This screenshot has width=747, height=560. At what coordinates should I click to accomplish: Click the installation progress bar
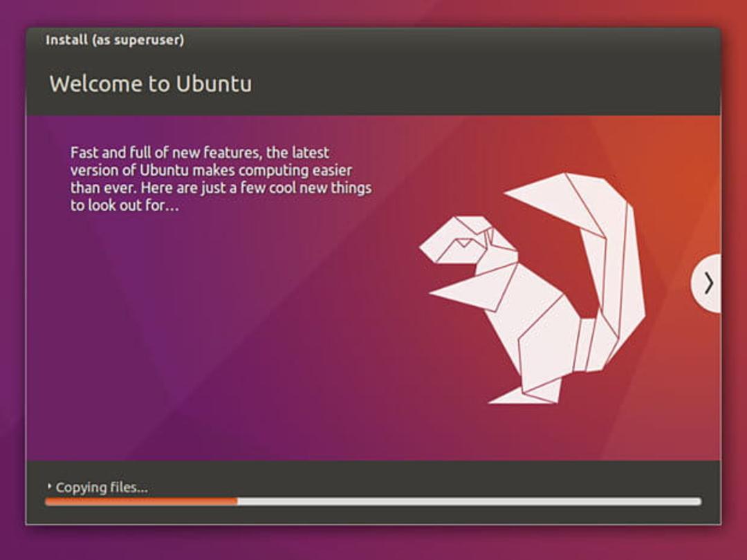(x=373, y=501)
